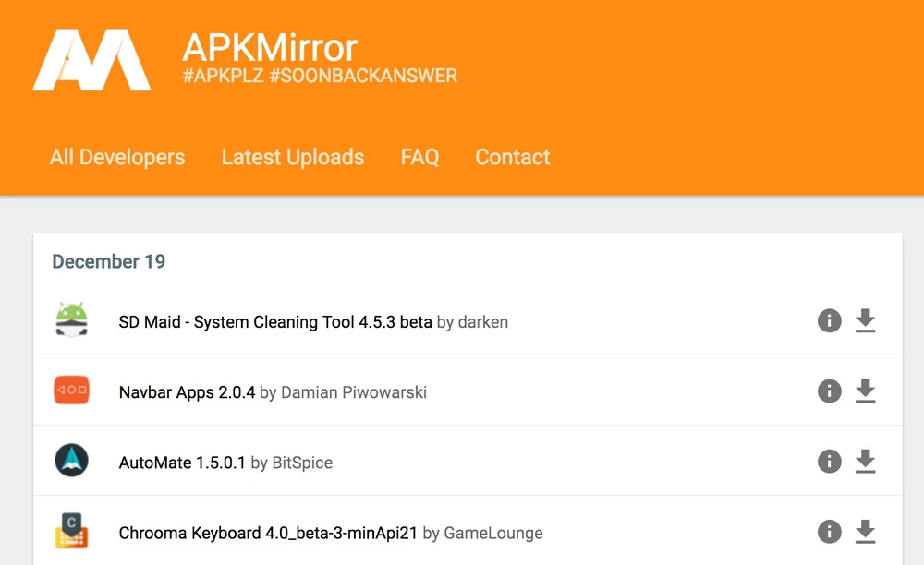The width and height of the screenshot is (924, 565).
Task: Click the Navbar Apps orange app icon
Action: pos(71,391)
